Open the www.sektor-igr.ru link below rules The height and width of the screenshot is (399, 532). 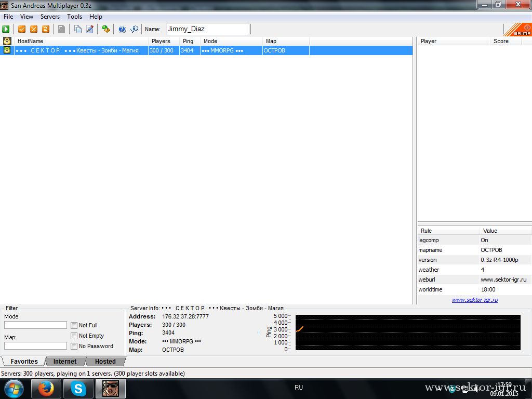tap(475, 300)
